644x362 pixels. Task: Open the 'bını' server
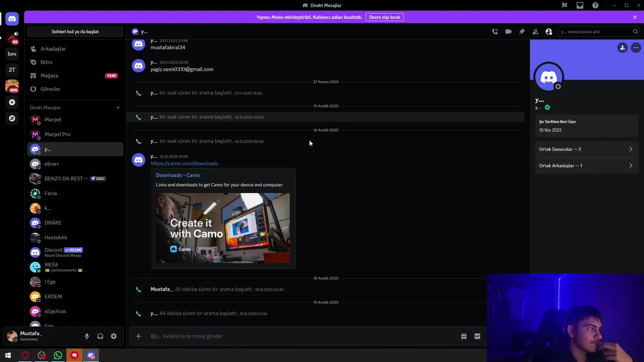tap(12, 54)
